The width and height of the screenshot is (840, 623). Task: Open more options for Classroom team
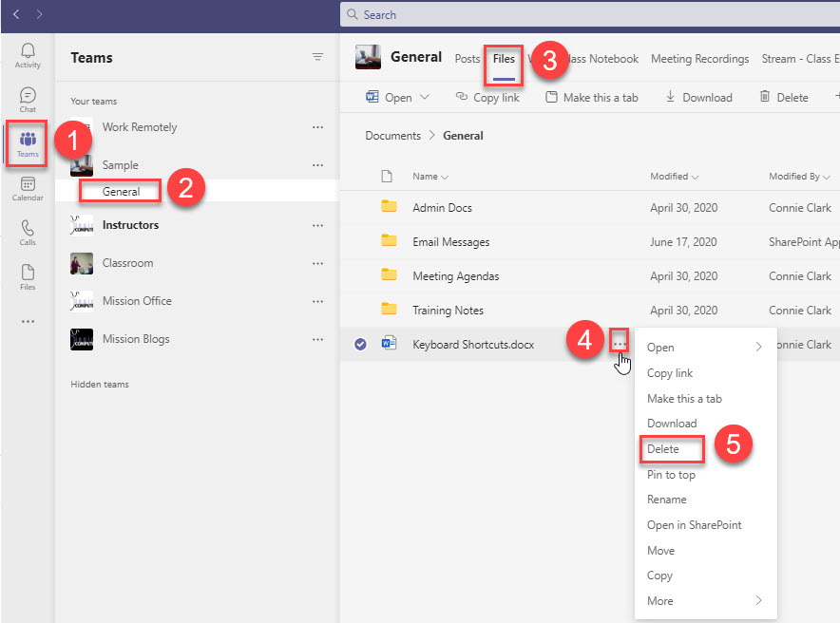[317, 263]
